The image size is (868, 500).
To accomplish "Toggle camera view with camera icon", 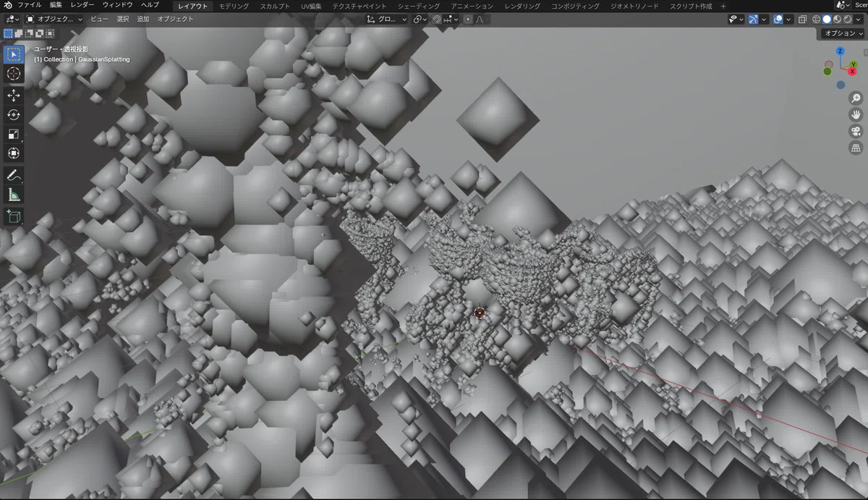I will click(x=856, y=132).
